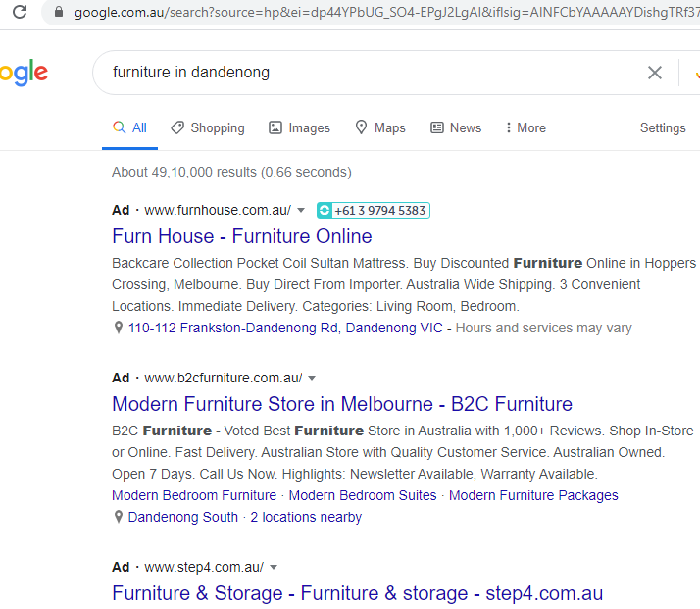Open the More search options menu
The width and height of the screenshot is (700, 609).
[x=525, y=127]
